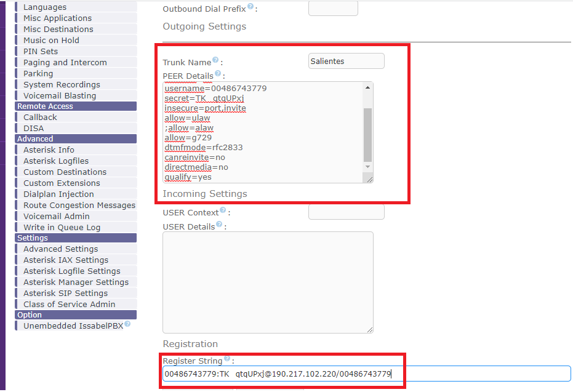Go to Custom Extensions
This screenshot has width=573, height=392.
(76, 183)
